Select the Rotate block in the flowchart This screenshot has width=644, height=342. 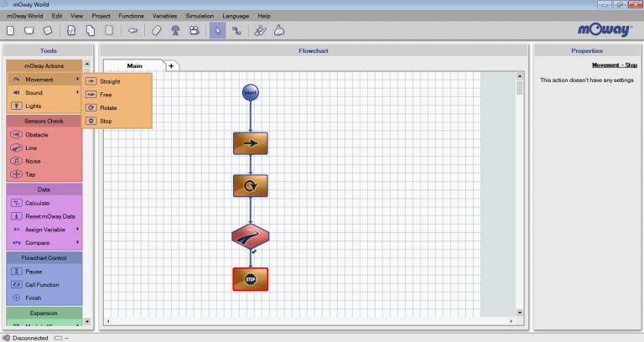click(251, 185)
